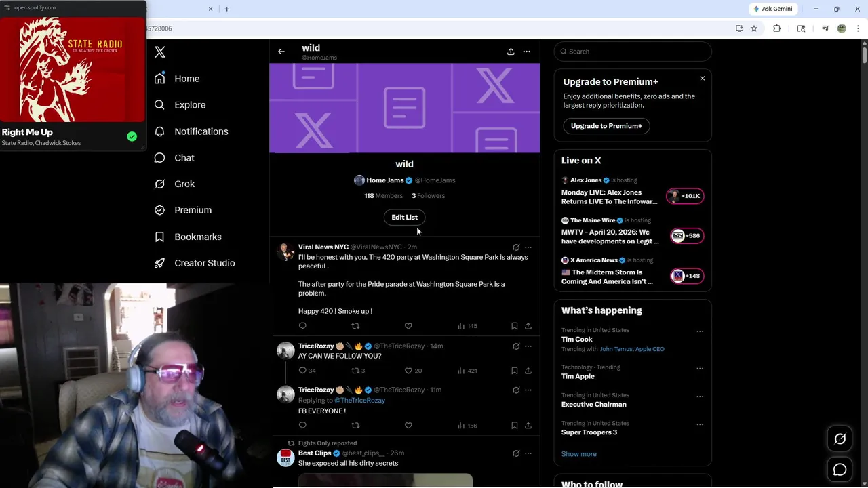Toggle Spotify saved check for Right Me Up

[132, 136]
